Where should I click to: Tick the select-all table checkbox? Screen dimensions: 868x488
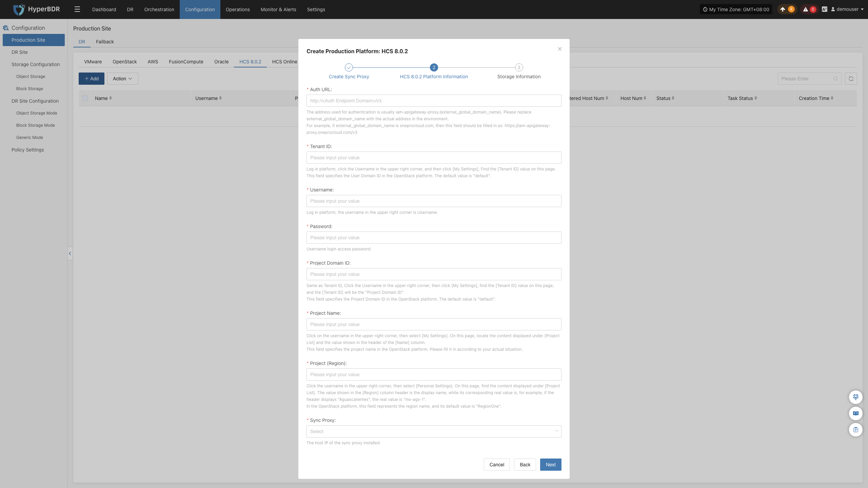[x=85, y=98]
